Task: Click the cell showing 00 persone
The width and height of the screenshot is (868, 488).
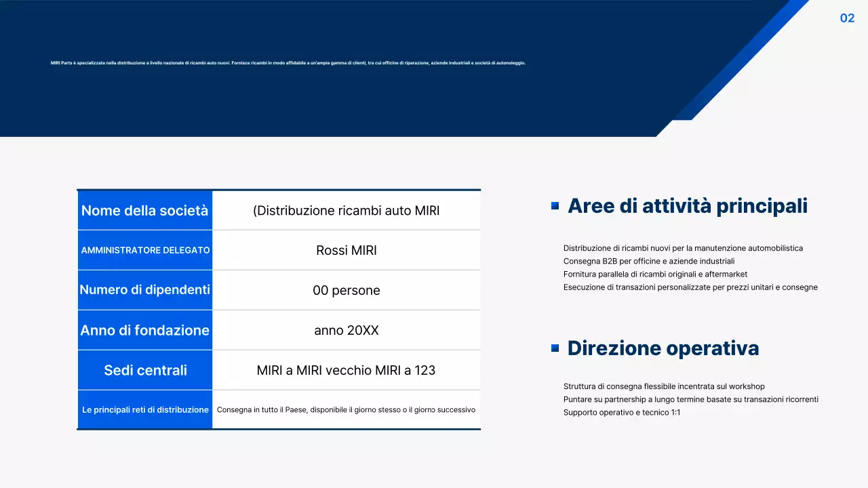Action: [x=347, y=289]
